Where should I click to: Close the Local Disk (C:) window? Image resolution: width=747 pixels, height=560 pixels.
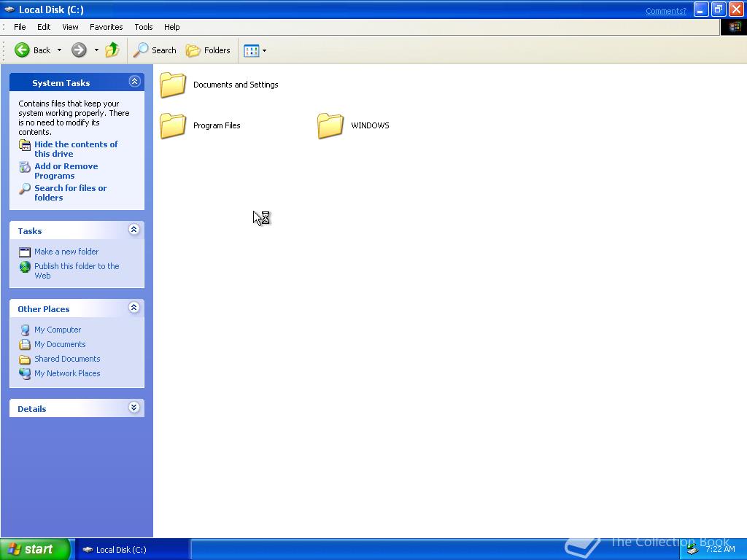[x=736, y=9]
